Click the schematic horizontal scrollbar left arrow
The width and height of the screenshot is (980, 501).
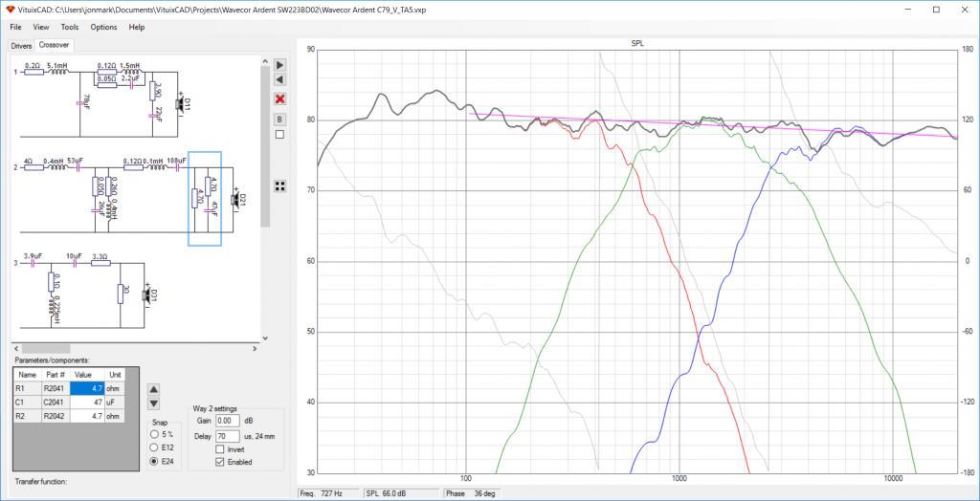click(17, 349)
